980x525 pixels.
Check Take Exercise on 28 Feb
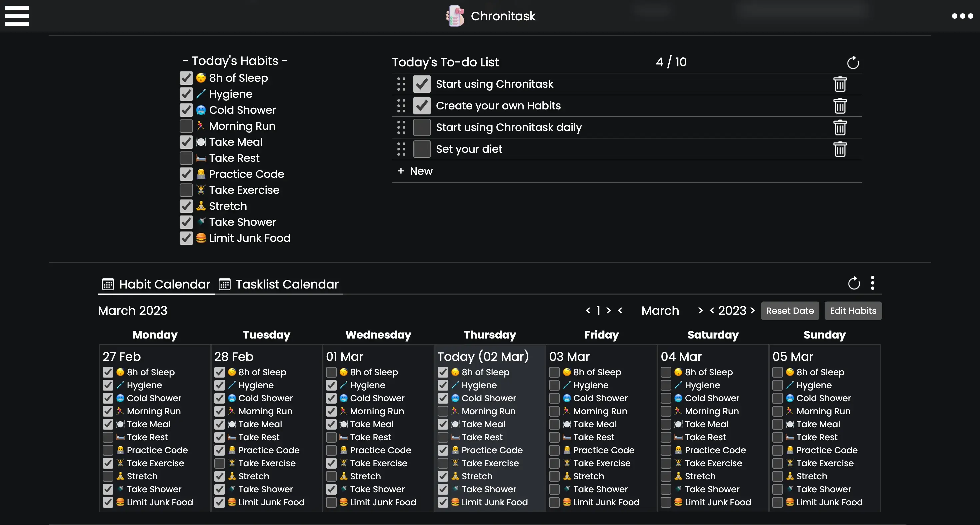coord(220,463)
